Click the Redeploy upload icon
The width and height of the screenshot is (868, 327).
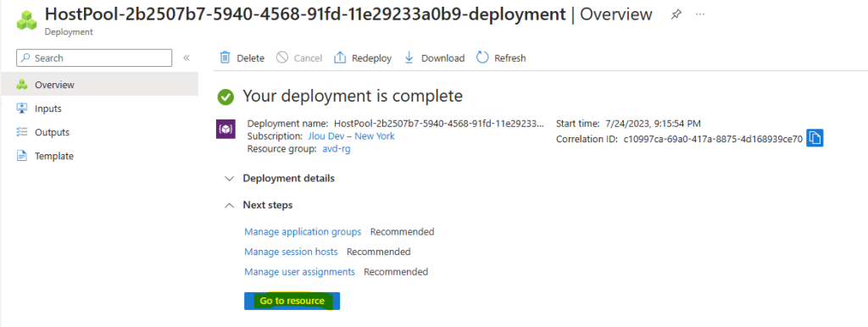[x=340, y=58]
